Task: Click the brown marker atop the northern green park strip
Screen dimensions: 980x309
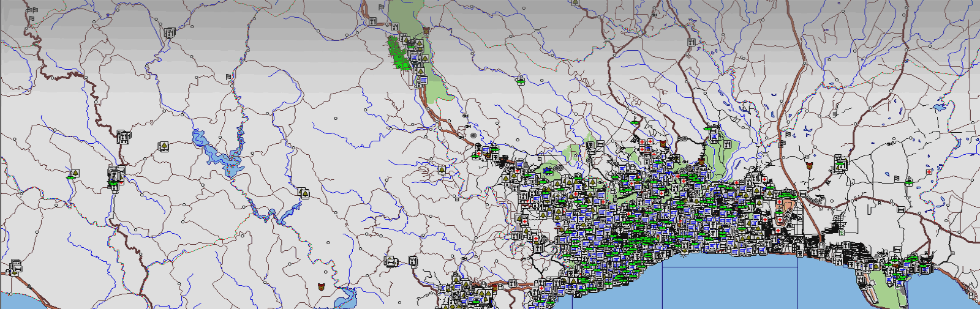Action: click(x=426, y=30)
